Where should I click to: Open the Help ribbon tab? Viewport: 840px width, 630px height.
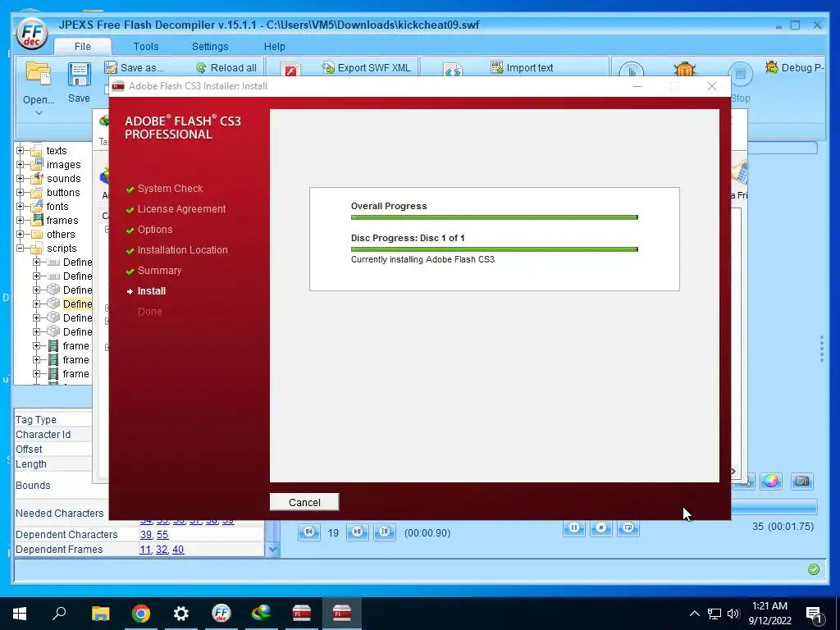pyautogui.click(x=274, y=47)
